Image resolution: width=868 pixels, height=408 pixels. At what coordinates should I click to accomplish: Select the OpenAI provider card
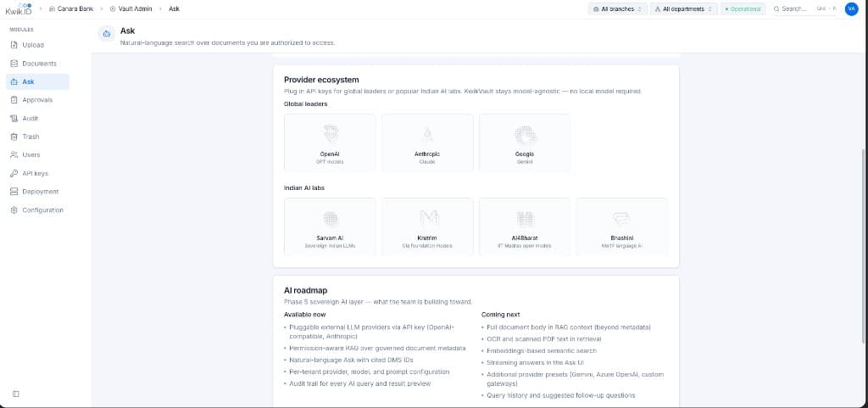pos(330,143)
